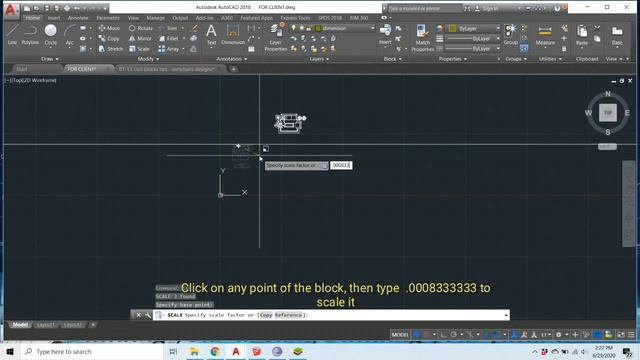Open the Home ribbon tab
Screen dimensions: 640x360
32,18
